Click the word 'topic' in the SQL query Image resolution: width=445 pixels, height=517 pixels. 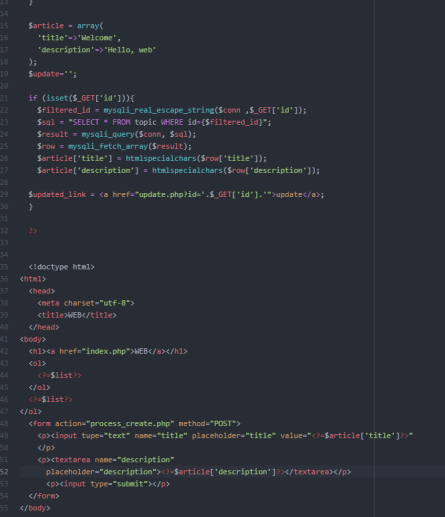pos(145,122)
